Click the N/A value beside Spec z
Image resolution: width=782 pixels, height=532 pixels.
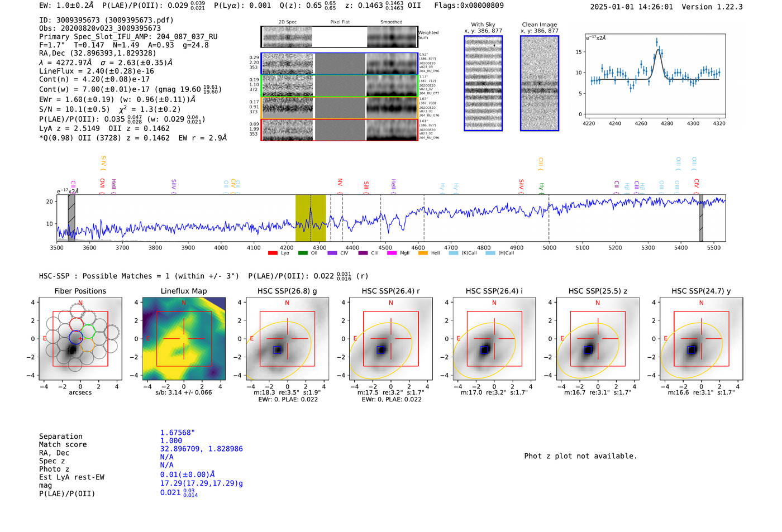167,457
